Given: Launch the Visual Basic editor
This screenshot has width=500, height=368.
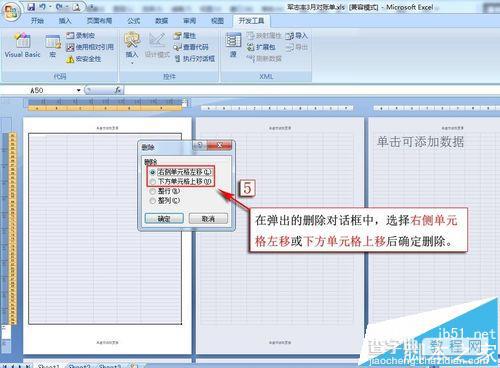Looking at the screenshot, I should coord(22,46).
